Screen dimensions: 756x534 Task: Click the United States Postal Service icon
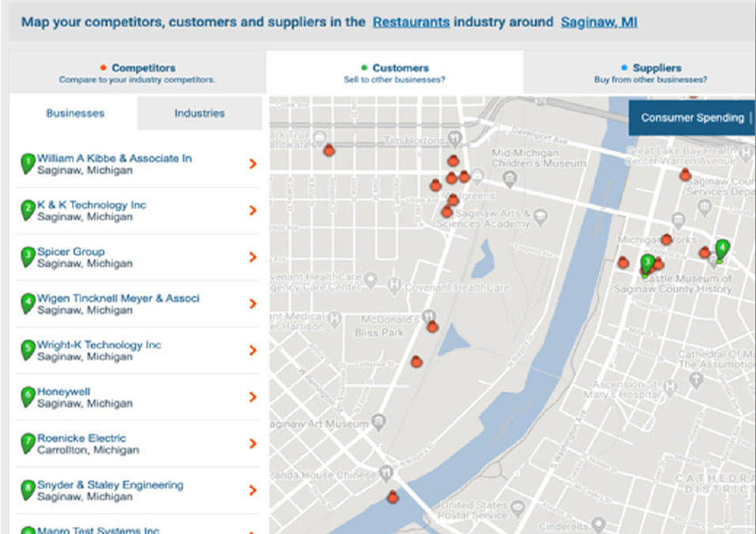(517, 507)
